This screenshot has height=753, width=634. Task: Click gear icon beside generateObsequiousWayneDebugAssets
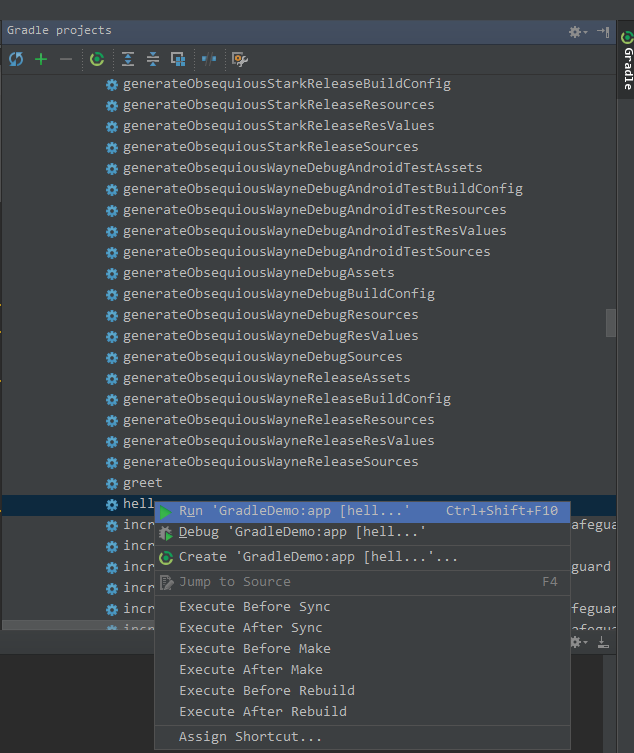(x=112, y=274)
